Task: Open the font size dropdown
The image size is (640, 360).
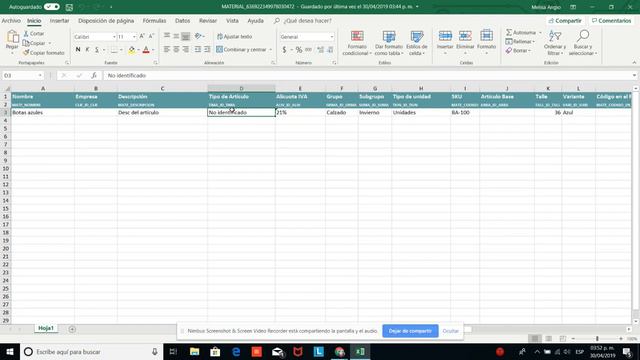Action: [x=134, y=37]
